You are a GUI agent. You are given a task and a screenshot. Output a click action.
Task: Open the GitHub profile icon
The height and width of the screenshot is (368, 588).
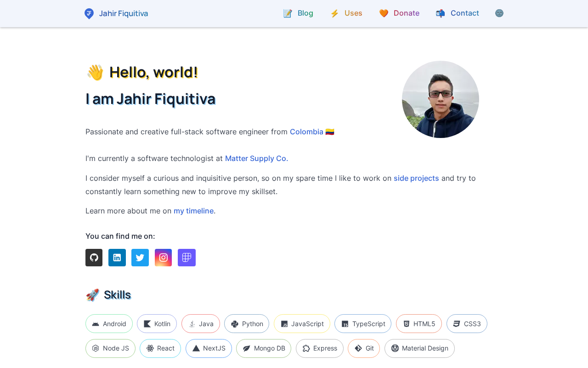94,258
